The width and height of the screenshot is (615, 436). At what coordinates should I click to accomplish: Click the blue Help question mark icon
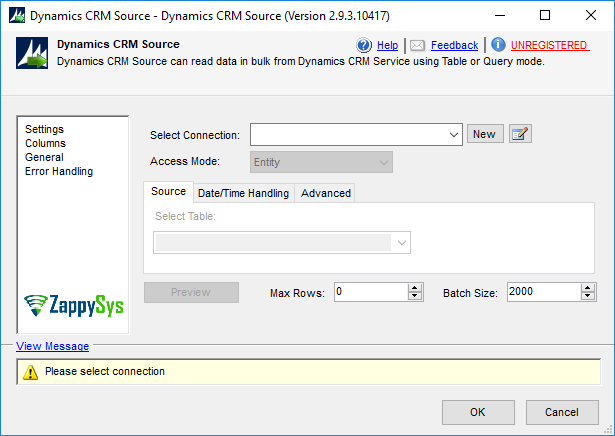(364, 45)
